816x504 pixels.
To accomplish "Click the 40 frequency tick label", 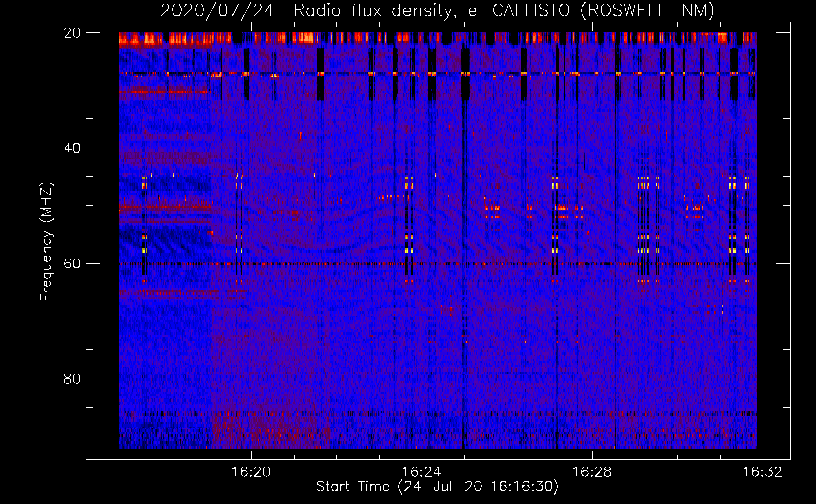I will (72, 148).
